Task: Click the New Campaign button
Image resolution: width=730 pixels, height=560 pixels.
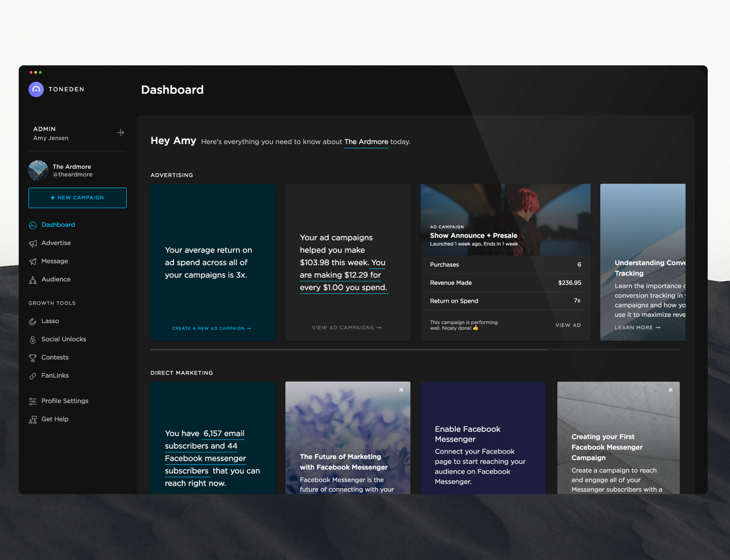Action: pyautogui.click(x=77, y=198)
